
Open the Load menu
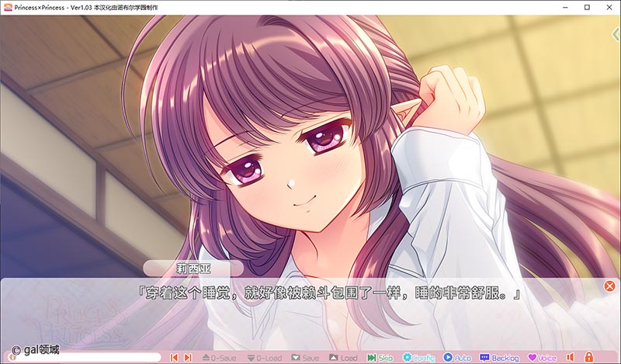point(344,358)
